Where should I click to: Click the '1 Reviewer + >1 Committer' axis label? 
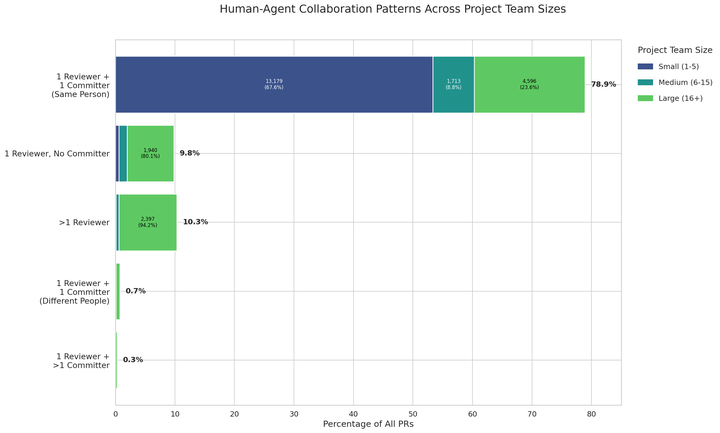coord(81,361)
